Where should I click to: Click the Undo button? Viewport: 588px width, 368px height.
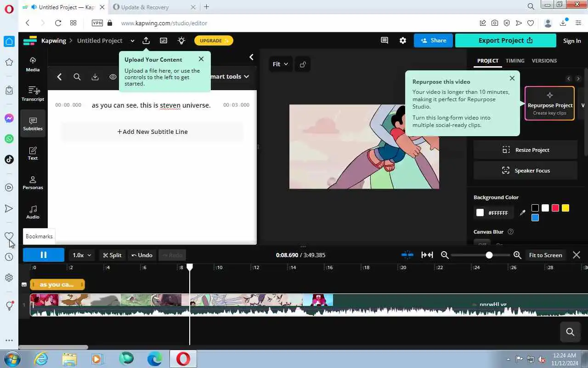pos(142,255)
